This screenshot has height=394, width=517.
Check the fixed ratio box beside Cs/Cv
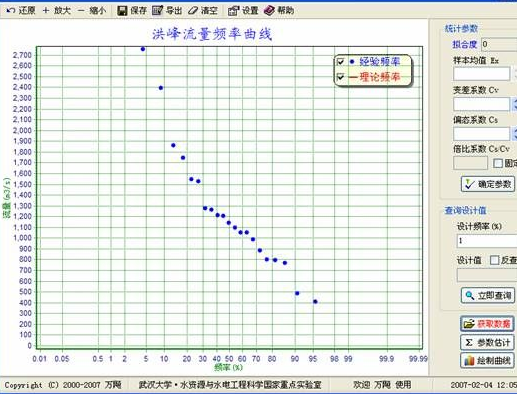pos(498,163)
